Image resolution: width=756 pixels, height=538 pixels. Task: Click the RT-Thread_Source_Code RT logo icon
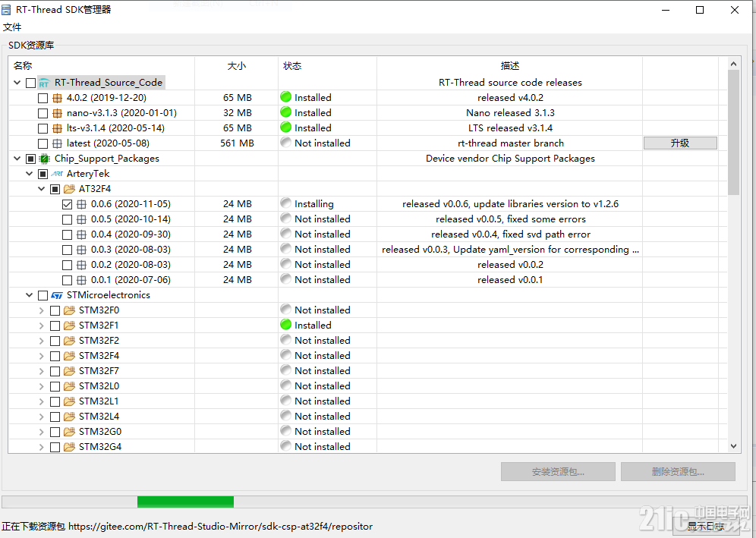point(44,83)
